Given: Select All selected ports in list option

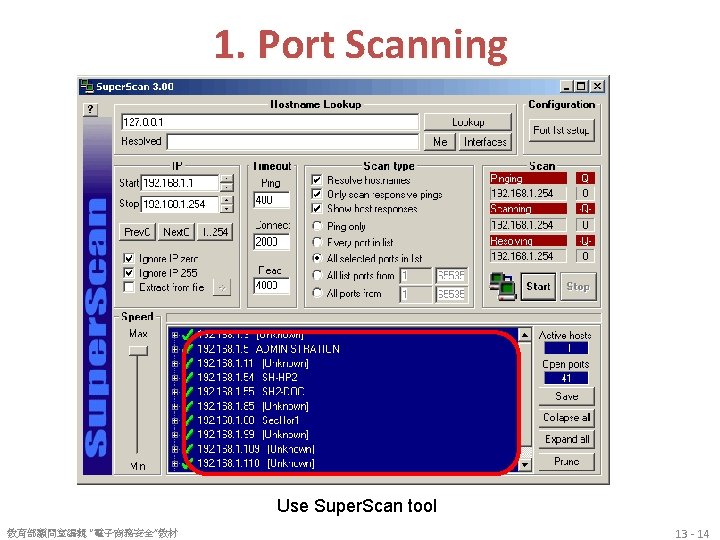Looking at the screenshot, I should (x=317, y=258).
